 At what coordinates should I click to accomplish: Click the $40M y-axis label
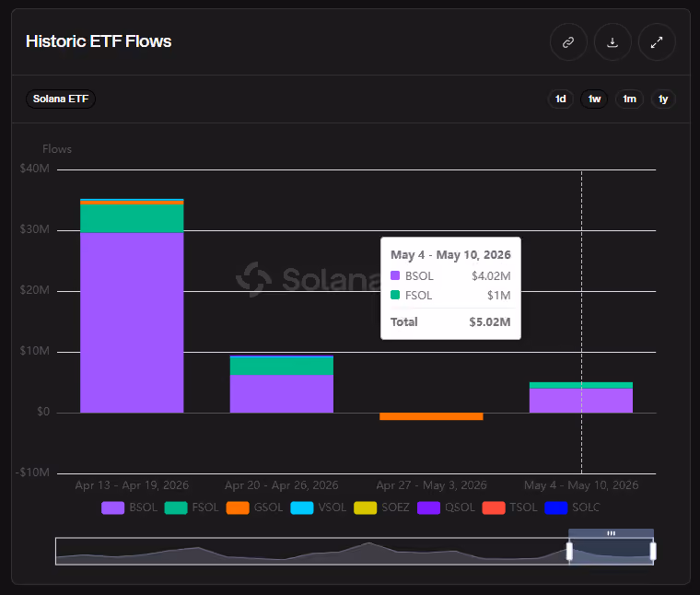click(34, 169)
